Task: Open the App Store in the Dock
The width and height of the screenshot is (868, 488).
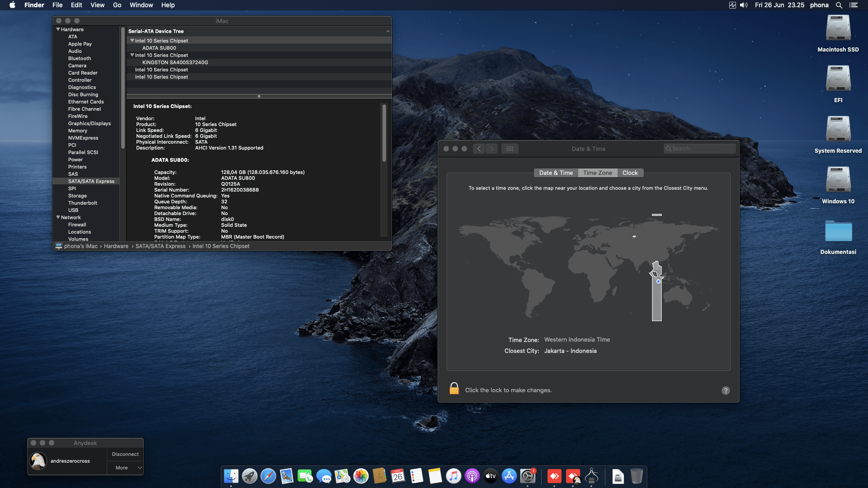Action: [509, 476]
